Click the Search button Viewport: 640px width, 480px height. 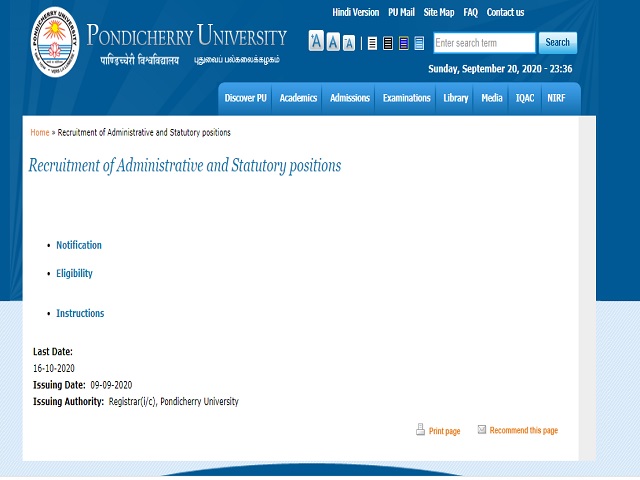[x=558, y=42]
